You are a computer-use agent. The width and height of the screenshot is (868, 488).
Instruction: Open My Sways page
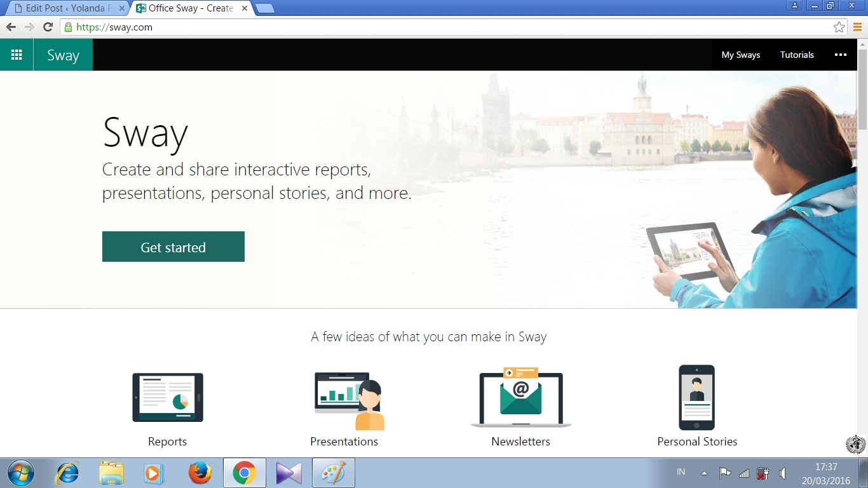[741, 55]
